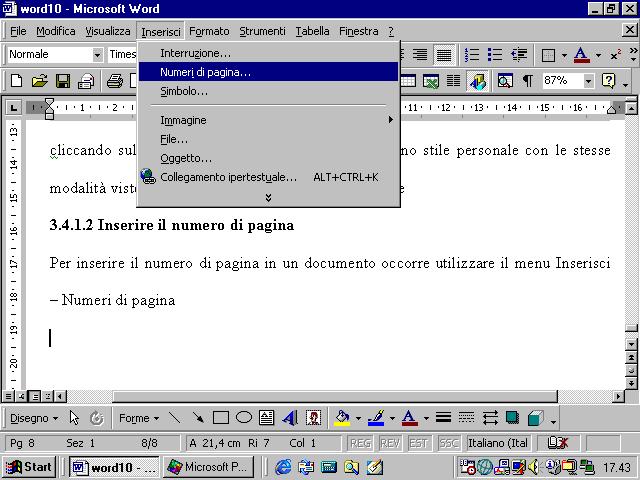The height and width of the screenshot is (480, 640).
Task: Open the Borders dropdown arrow
Action: tap(564, 55)
